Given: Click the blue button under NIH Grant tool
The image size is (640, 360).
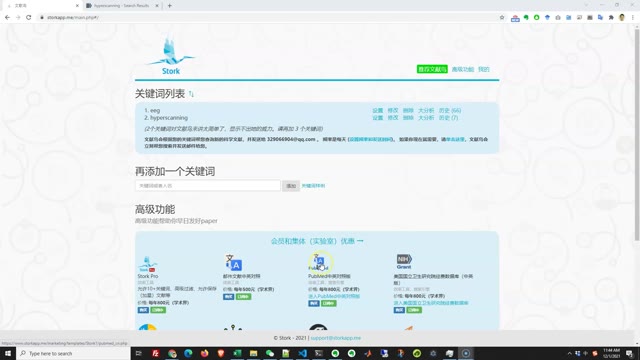Looking at the screenshot, I should click(399, 310).
